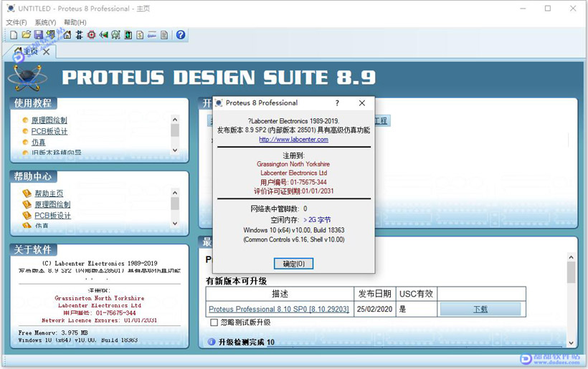Image resolution: width=588 pixels, height=369 pixels.
Task: Open the 帮助主页 help link
Action: [x=49, y=193]
